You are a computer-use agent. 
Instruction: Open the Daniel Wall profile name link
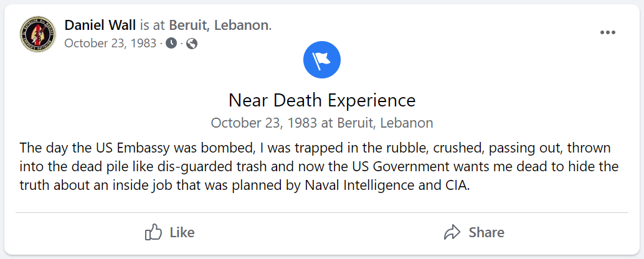[100, 26]
